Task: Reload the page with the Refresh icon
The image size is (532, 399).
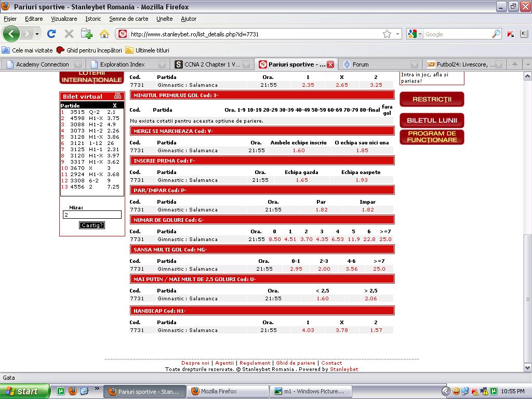Action: tap(51, 34)
